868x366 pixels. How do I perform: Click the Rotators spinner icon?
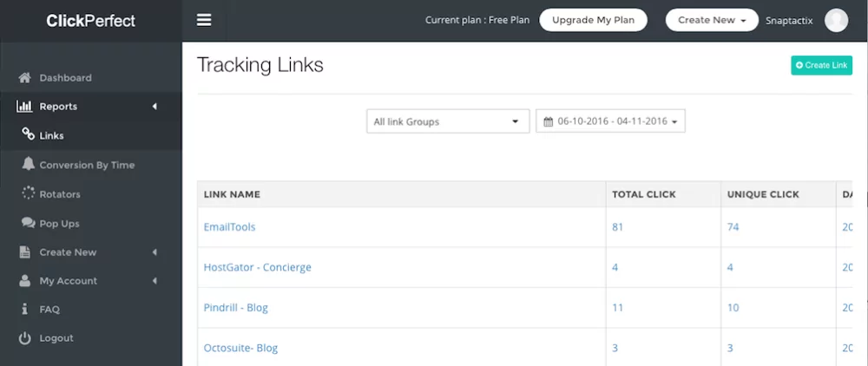[28, 193]
